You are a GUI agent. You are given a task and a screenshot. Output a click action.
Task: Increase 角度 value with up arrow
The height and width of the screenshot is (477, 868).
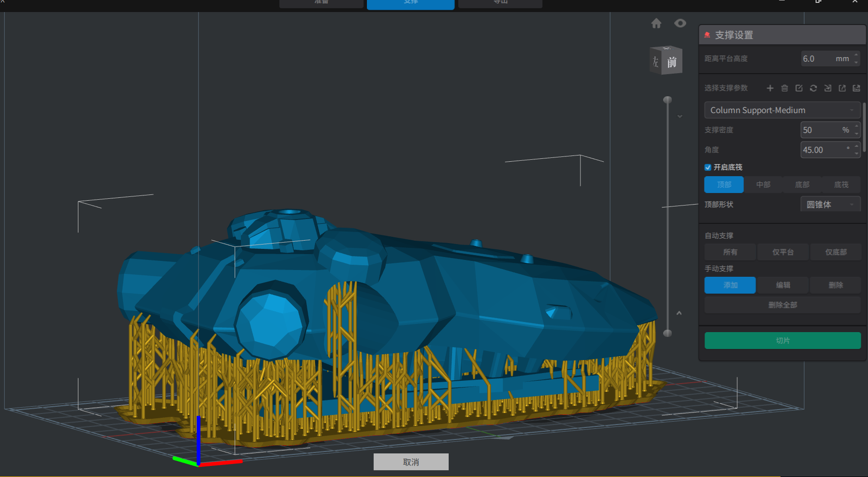point(856,146)
